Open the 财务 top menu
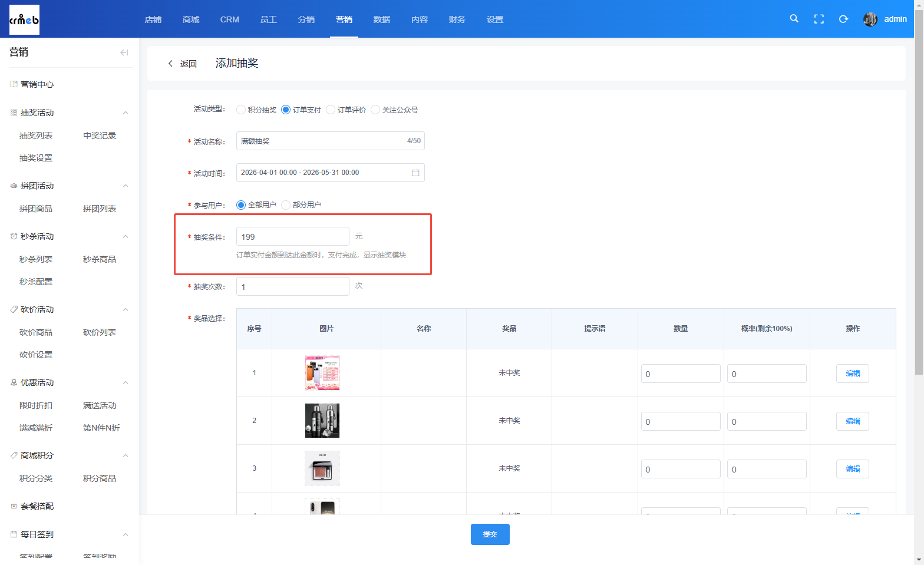924x565 pixels. point(457,19)
